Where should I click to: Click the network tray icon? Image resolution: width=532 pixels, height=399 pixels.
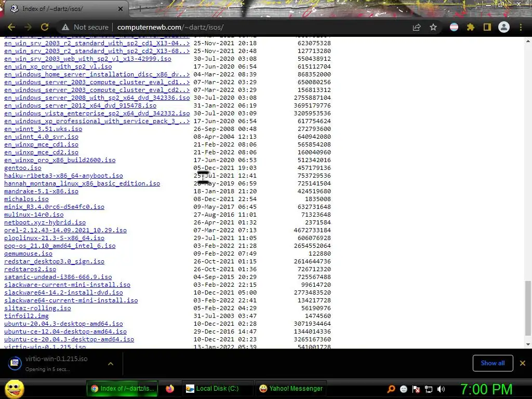(429, 389)
